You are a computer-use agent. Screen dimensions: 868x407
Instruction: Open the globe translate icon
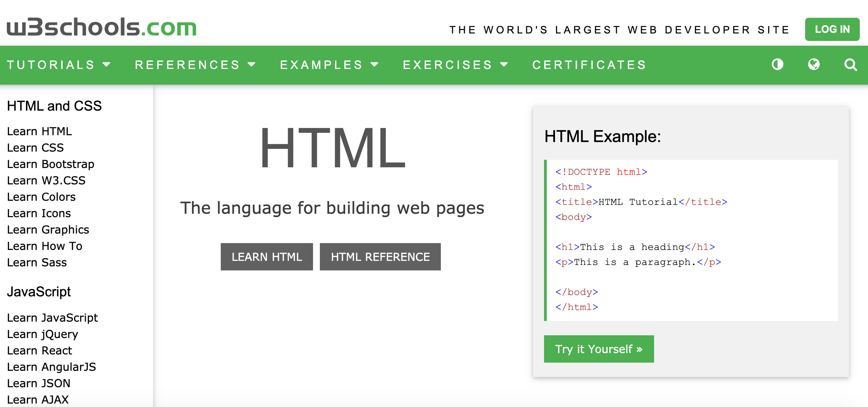814,65
